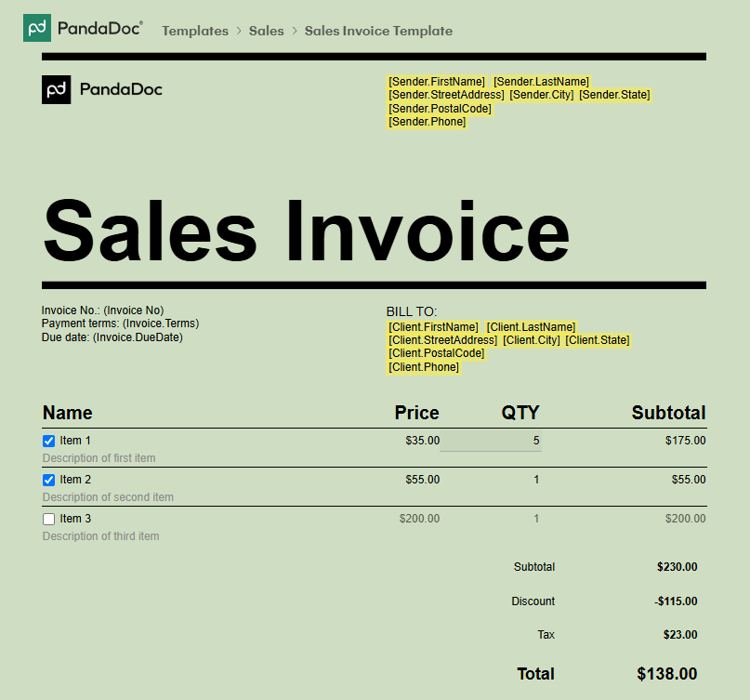The image size is (750, 700).
Task: Check the Item 3 checkbox
Action: click(48, 519)
